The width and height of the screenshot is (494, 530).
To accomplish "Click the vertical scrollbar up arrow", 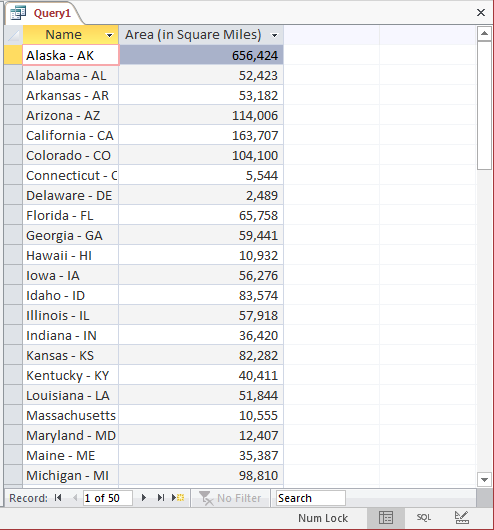I will click(484, 33).
